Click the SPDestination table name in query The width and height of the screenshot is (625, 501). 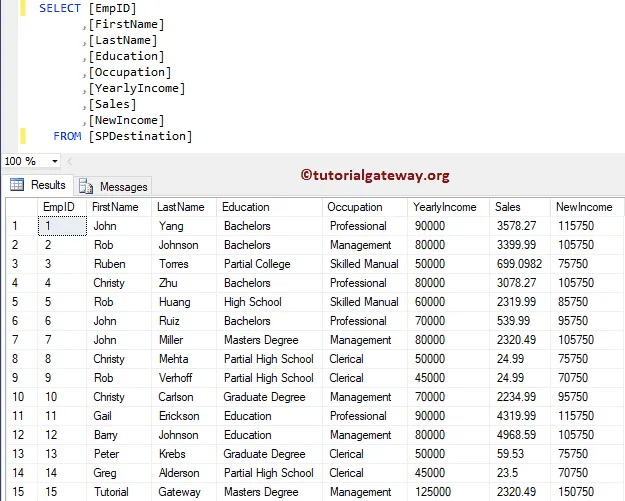pos(140,136)
